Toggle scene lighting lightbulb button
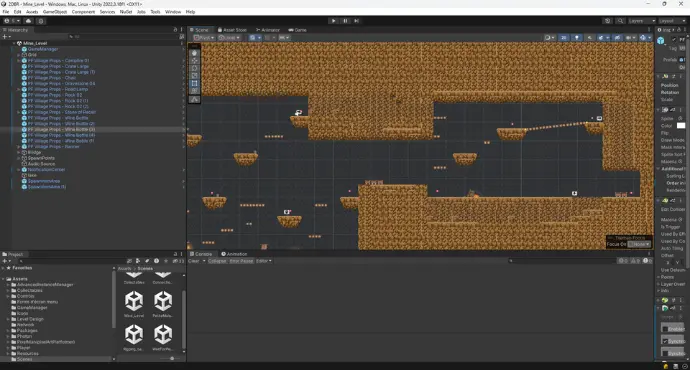Image resolution: width=690 pixels, height=370 pixels. click(577, 38)
